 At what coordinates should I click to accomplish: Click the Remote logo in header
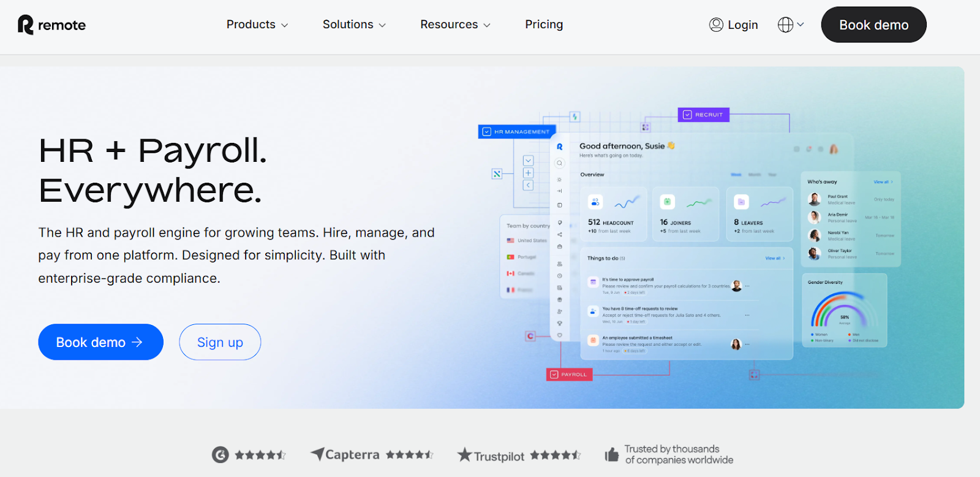(51, 25)
